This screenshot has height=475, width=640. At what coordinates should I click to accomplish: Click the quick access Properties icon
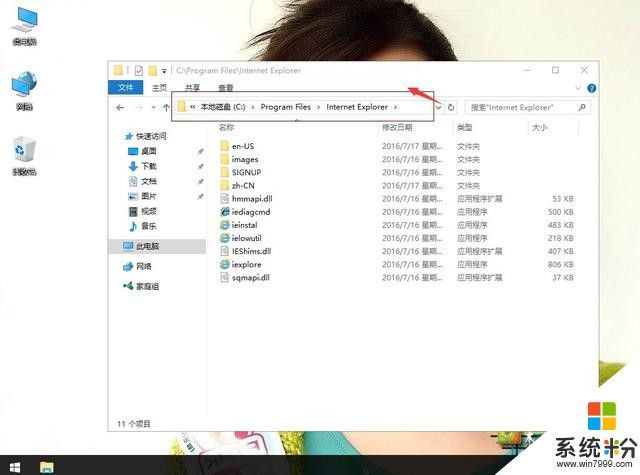point(139,71)
